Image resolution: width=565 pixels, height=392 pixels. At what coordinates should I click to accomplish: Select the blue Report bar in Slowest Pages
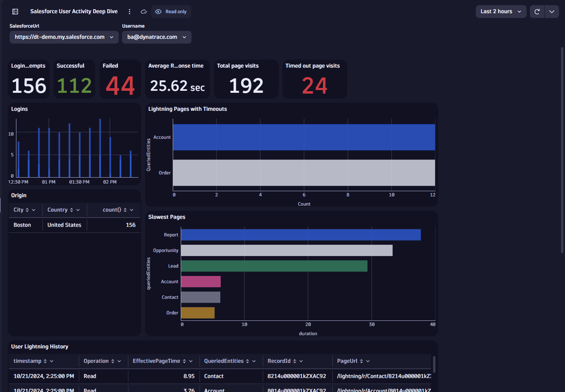(x=301, y=235)
